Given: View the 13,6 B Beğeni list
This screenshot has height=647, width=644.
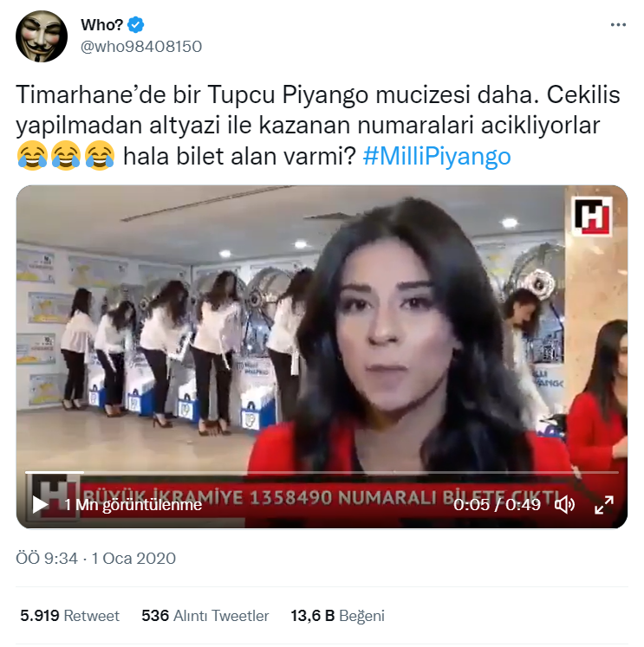Looking at the screenshot, I should point(337,616).
